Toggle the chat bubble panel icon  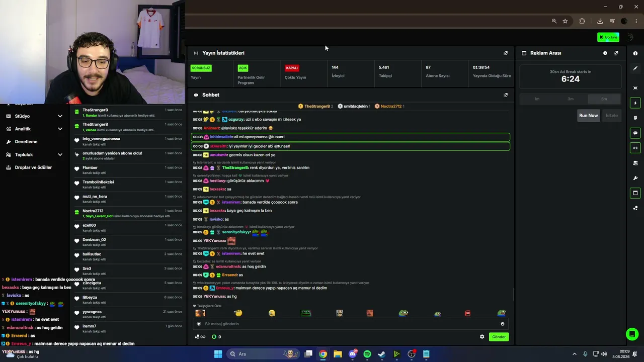[x=635, y=133]
